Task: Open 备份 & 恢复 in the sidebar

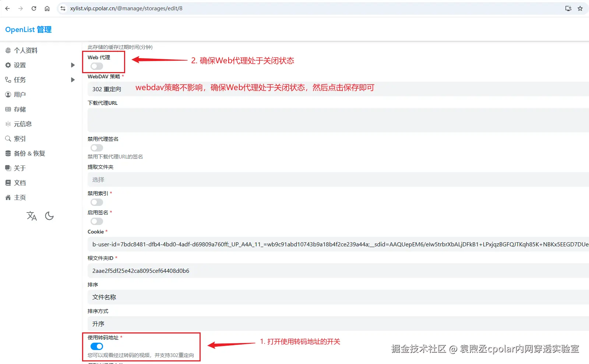Action: coord(29,153)
